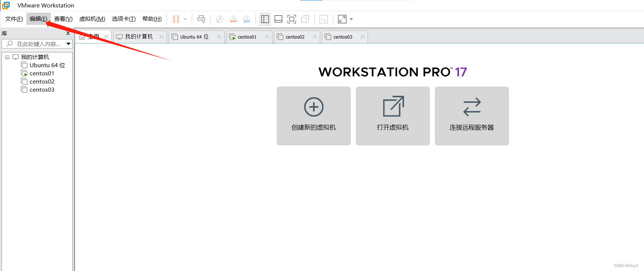Close the centos01 tab
This screenshot has width=644, height=271.
267,36
